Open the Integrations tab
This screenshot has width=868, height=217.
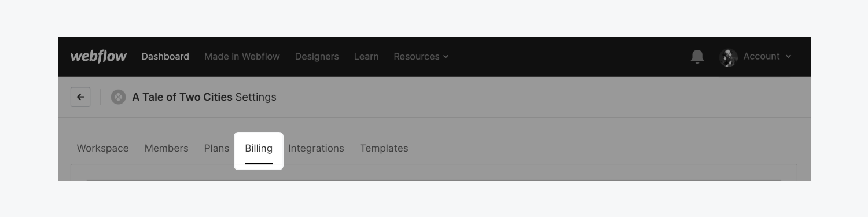316,148
